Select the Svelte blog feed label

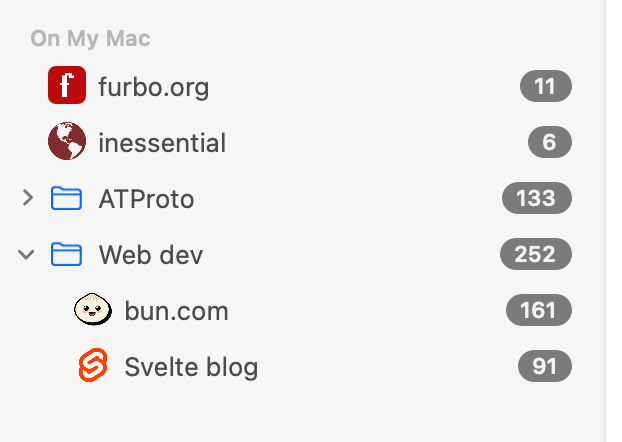(191, 367)
